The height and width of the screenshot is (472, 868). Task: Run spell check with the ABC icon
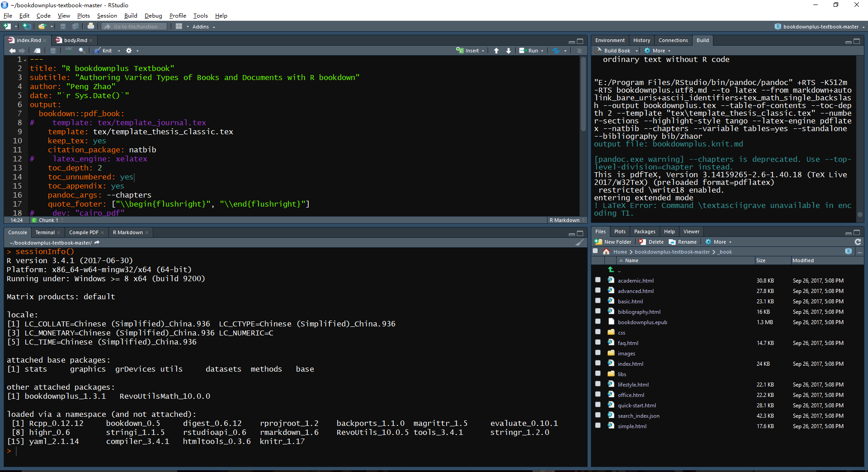pyautogui.click(x=69, y=50)
